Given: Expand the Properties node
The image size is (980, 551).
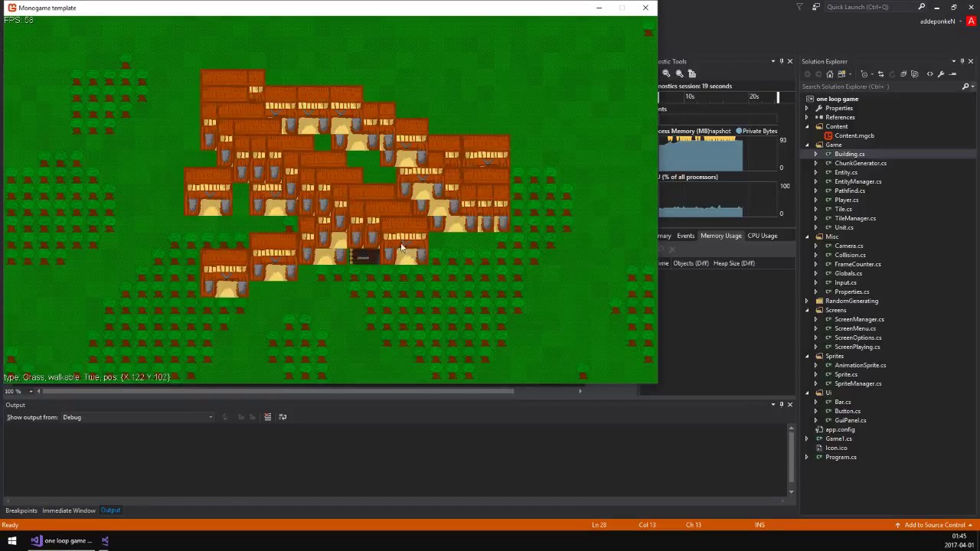Looking at the screenshot, I should (806, 108).
